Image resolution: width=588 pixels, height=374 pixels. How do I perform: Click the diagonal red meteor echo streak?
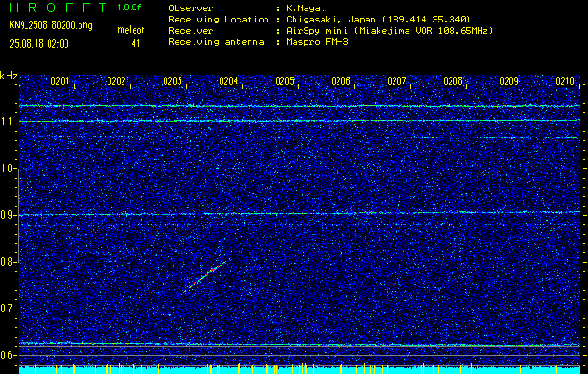click(204, 277)
